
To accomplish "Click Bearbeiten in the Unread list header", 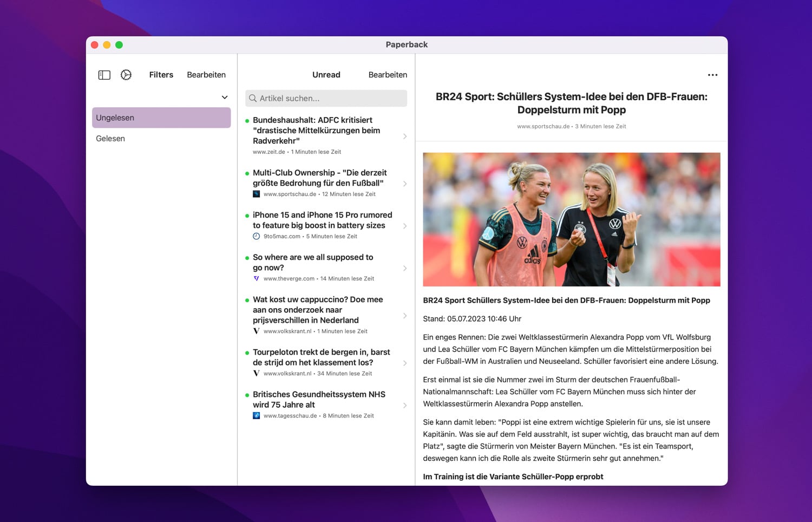I will coord(388,75).
